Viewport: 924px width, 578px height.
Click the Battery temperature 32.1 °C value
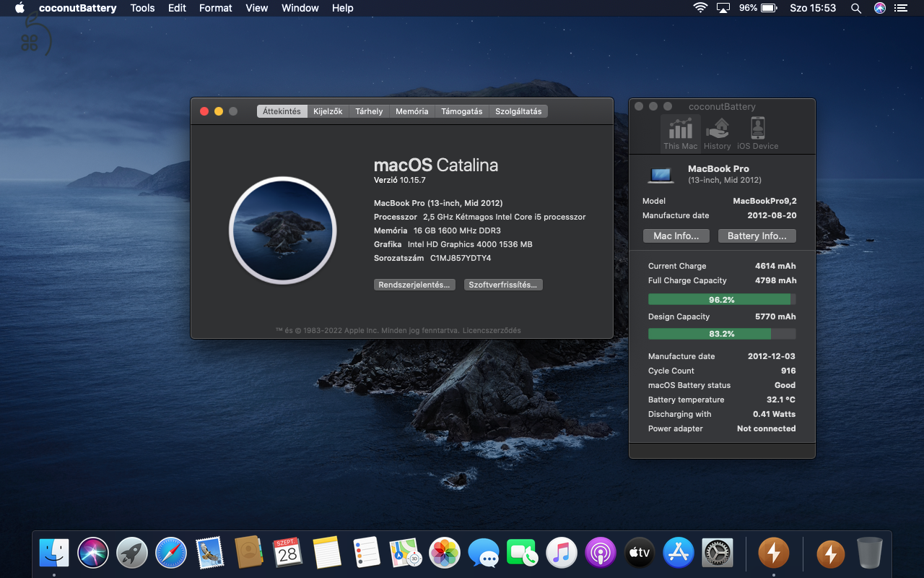pos(781,400)
